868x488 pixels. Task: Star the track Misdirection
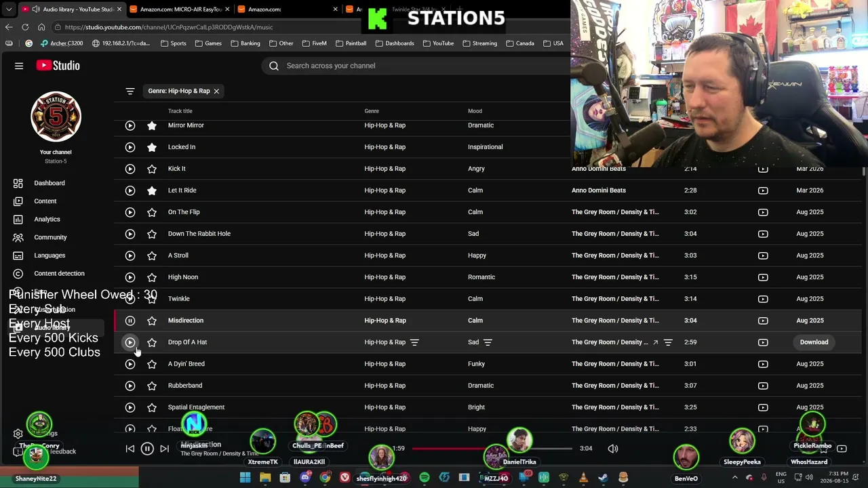[152, 321]
